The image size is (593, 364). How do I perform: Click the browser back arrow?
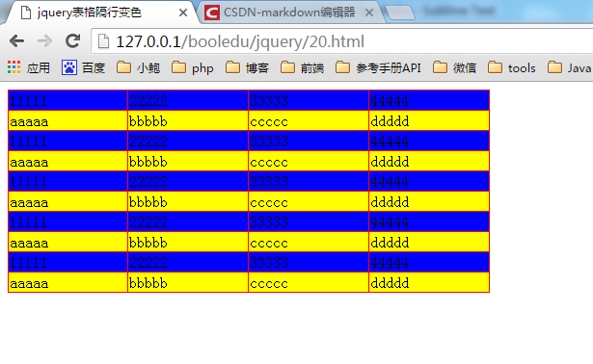16,40
